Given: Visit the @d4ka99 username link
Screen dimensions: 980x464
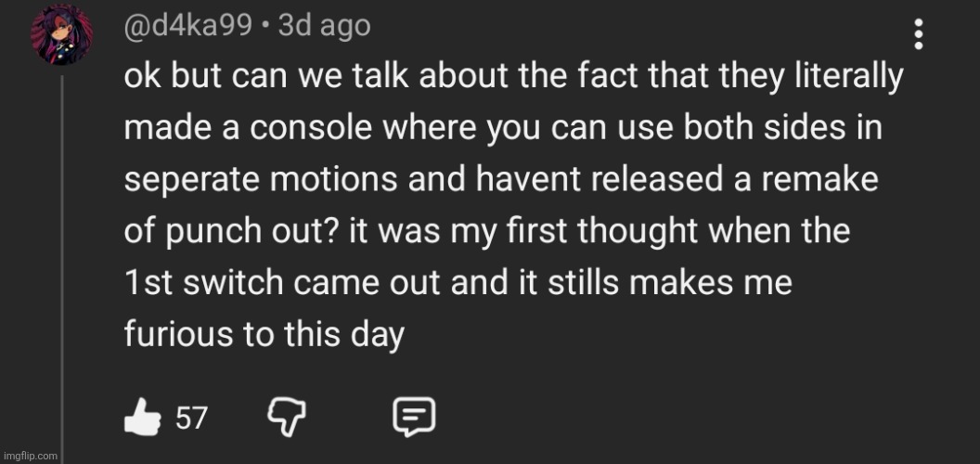Looking at the screenshot, I should [188, 26].
